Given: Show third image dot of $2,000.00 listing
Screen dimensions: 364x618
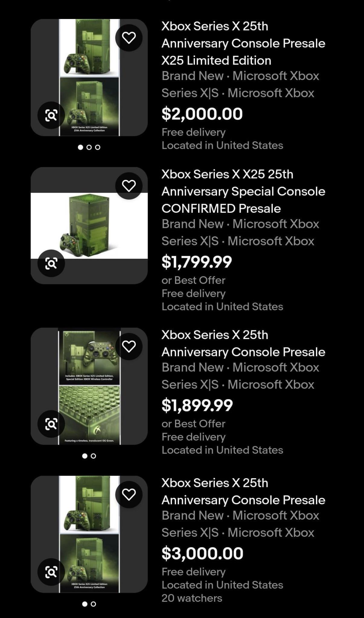Looking at the screenshot, I should click(98, 147).
